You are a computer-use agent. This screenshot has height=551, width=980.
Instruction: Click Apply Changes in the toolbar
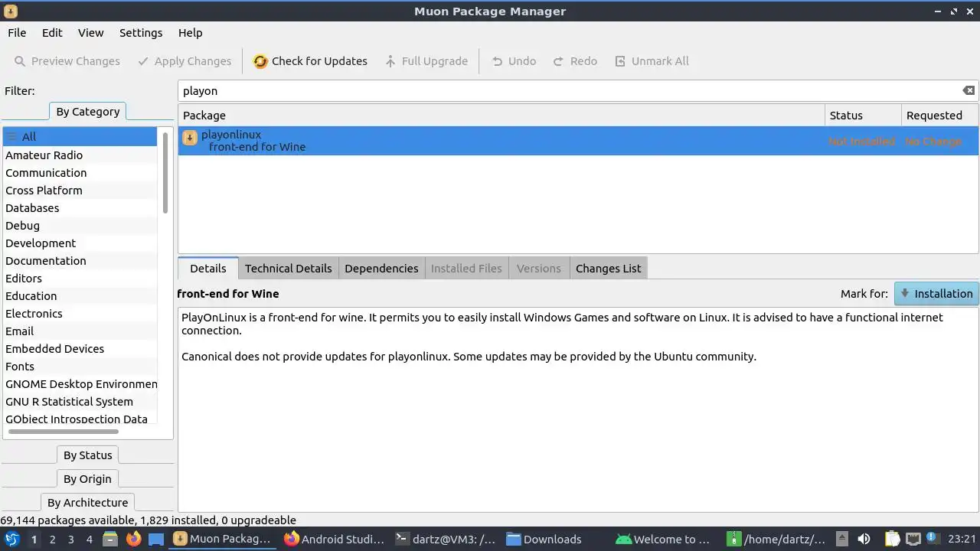point(184,61)
